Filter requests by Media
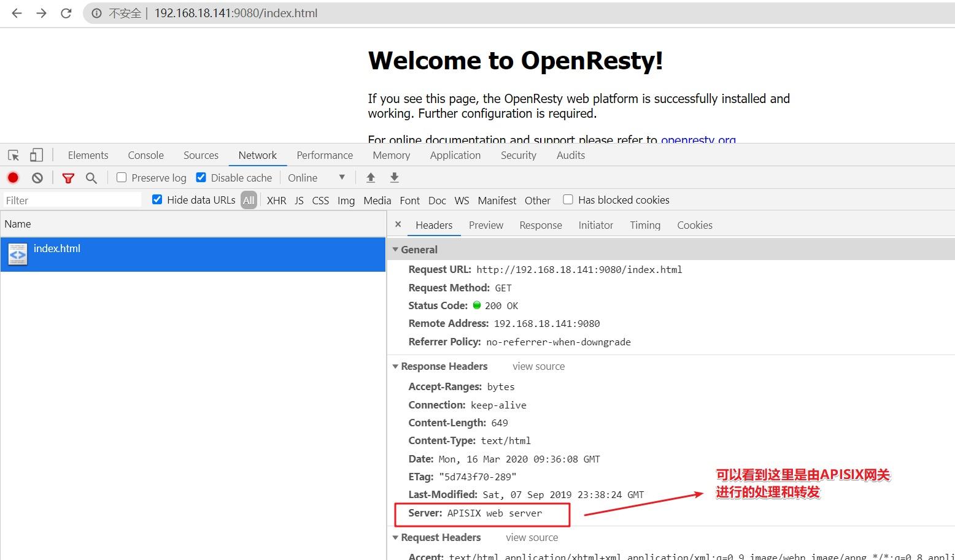This screenshot has width=955, height=560. tap(377, 200)
